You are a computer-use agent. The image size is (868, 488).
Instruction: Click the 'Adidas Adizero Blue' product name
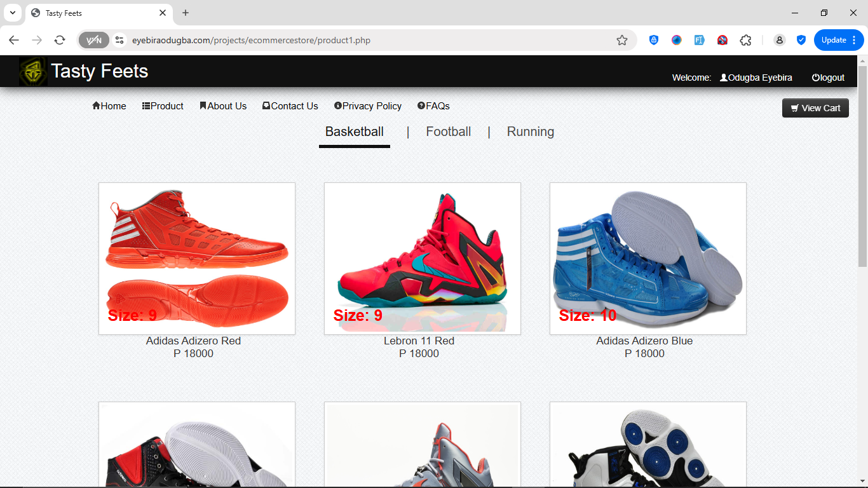[644, 341]
